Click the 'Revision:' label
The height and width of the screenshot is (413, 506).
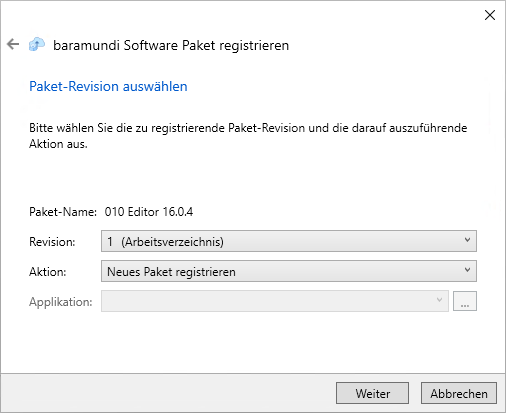point(52,242)
